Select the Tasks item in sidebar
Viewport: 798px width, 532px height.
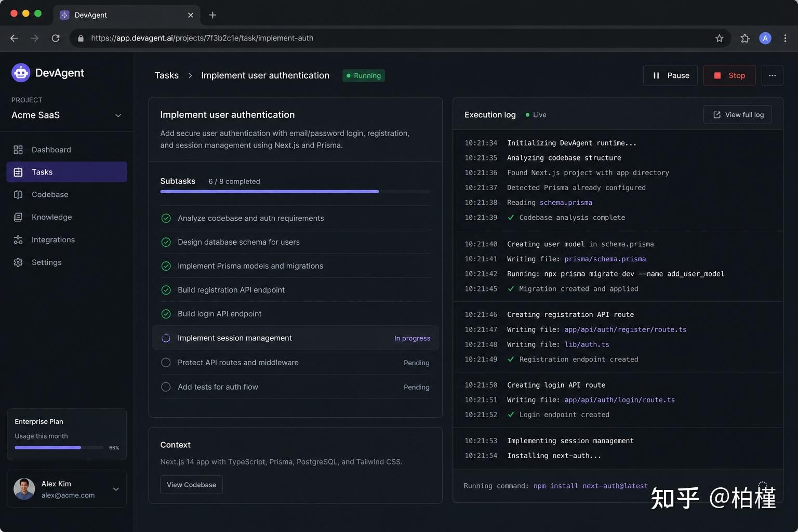click(66, 172)
